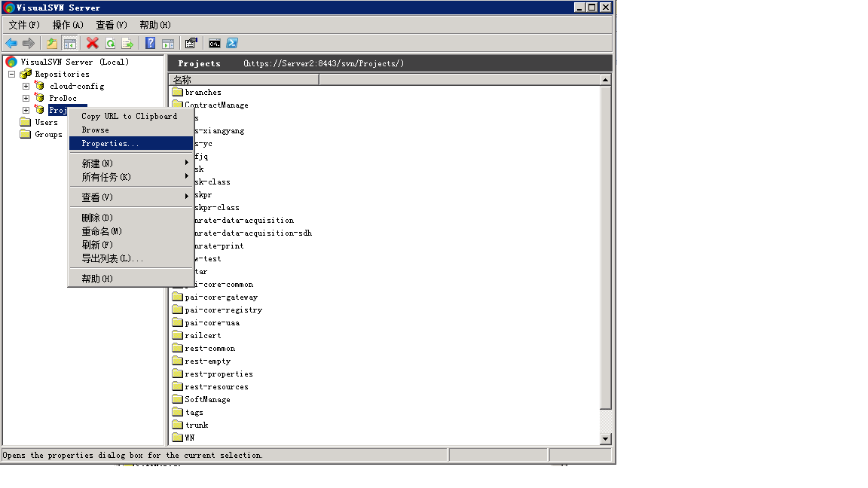Choose 刷新(F) from the context menu
This screenshot has height=488, width=868.
click(130, 245)
